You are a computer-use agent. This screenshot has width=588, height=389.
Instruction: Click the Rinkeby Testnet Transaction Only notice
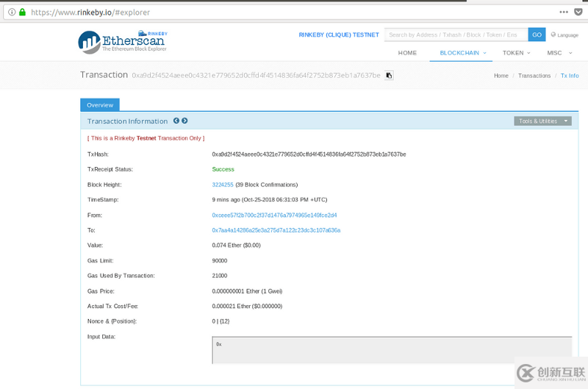[146, 138]
